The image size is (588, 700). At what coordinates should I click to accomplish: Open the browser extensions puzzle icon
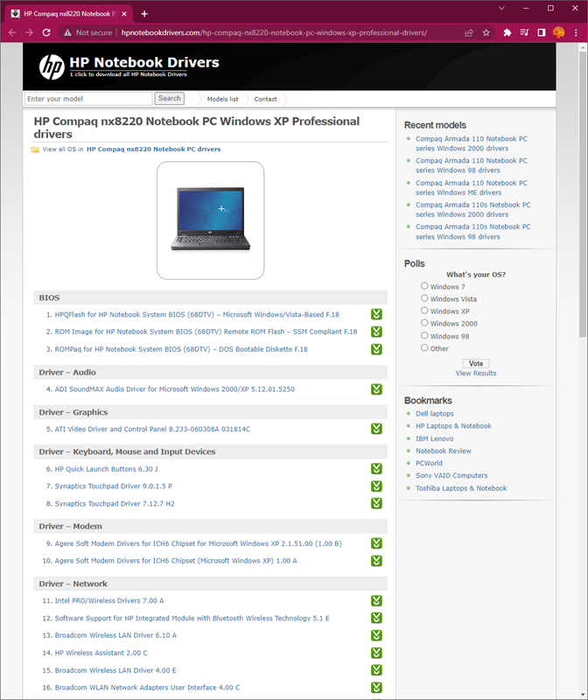pos(507,32)
